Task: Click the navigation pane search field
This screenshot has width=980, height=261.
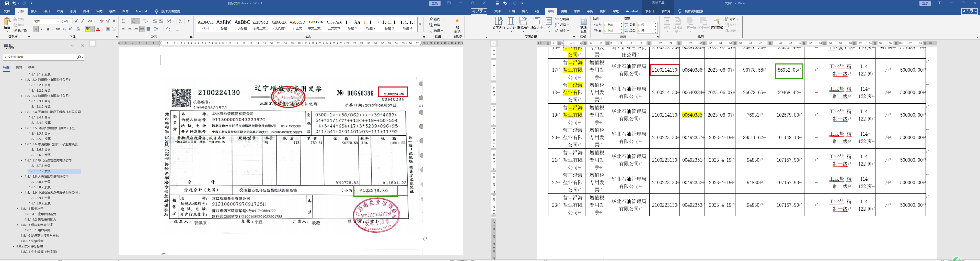Action: [40, 57]
